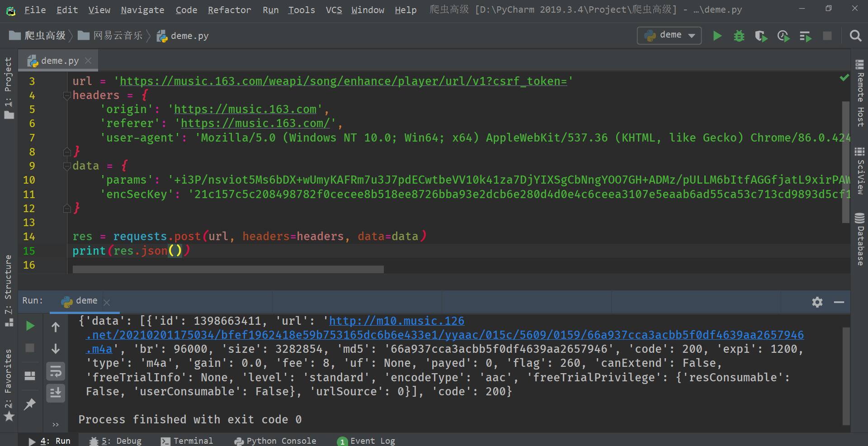The image size is (868, 446).
Task: Hide the Run tool window
Action: tap(839, 302)
